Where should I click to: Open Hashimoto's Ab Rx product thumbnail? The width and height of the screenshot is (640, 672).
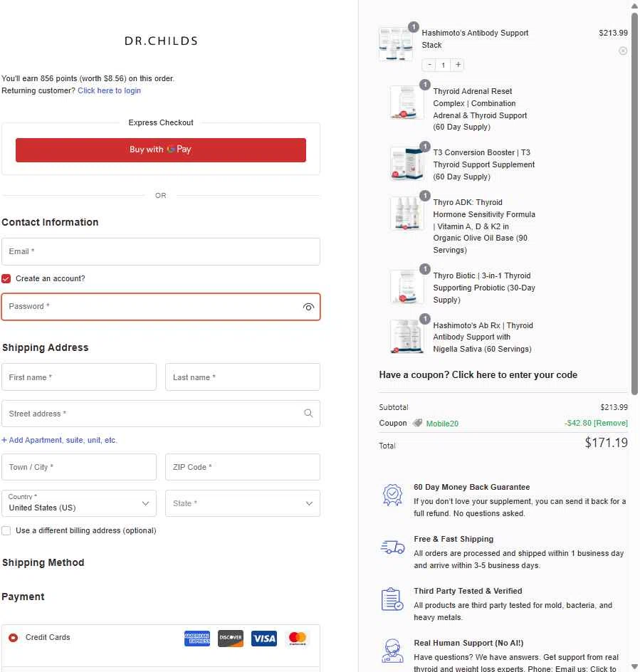pos(406,336)
